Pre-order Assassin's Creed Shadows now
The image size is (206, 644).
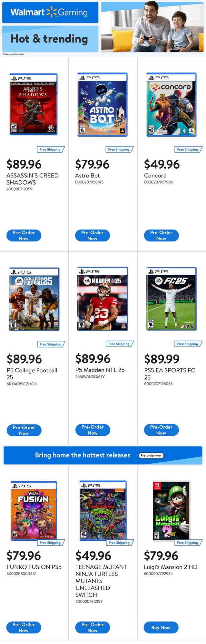(24, 235)
